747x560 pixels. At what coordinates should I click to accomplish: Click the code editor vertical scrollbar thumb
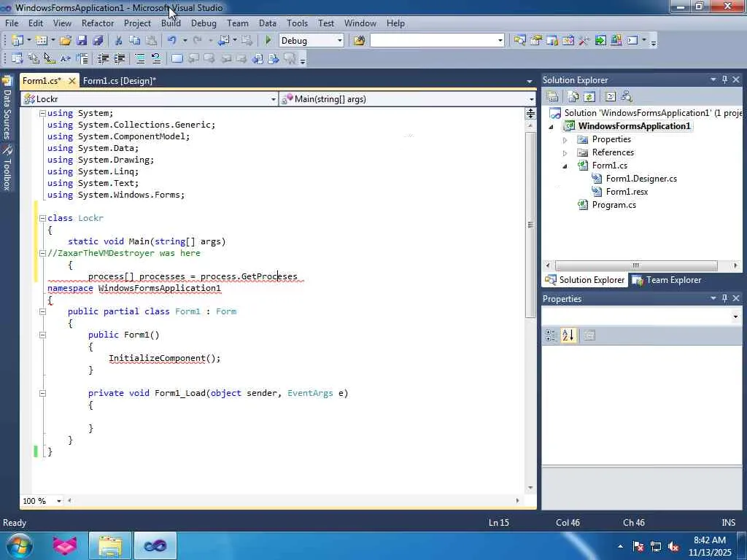coord(530,225)
